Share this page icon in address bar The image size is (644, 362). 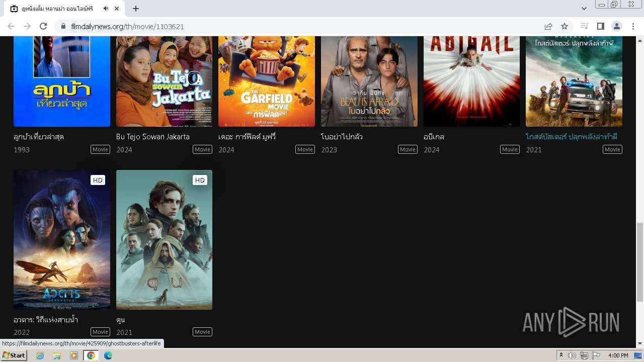(548, 26)
